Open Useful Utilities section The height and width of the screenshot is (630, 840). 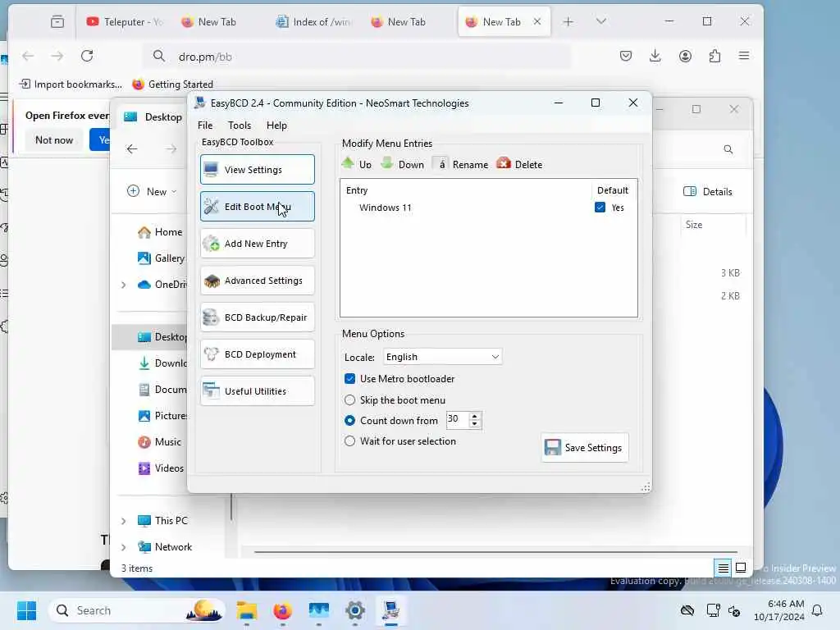[257, 391]
